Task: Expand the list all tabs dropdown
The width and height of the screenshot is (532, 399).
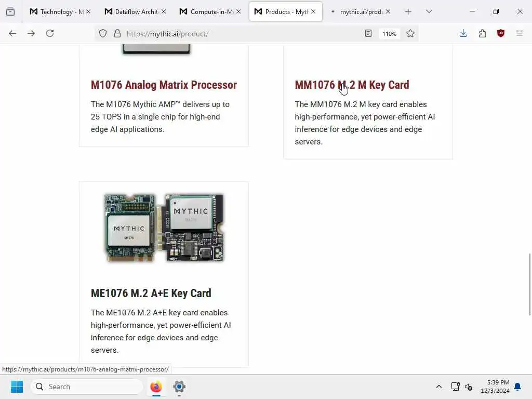Action: (429, 11)
